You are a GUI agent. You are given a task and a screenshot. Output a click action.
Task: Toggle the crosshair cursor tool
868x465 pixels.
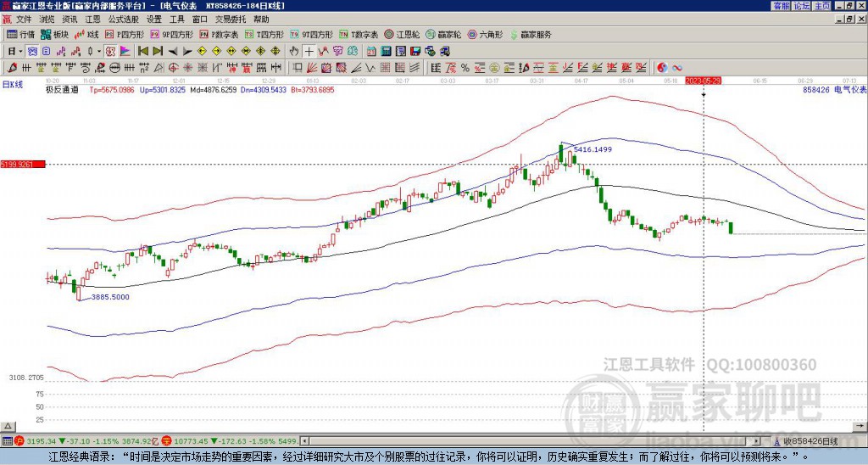pos(309,52)
